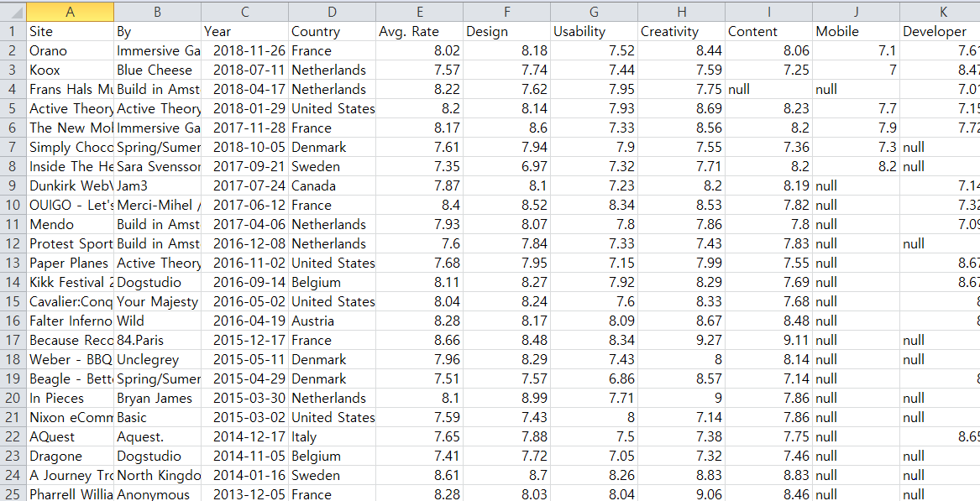Select column H header
The height and width of the screenshot is (501, 980).
681,11
